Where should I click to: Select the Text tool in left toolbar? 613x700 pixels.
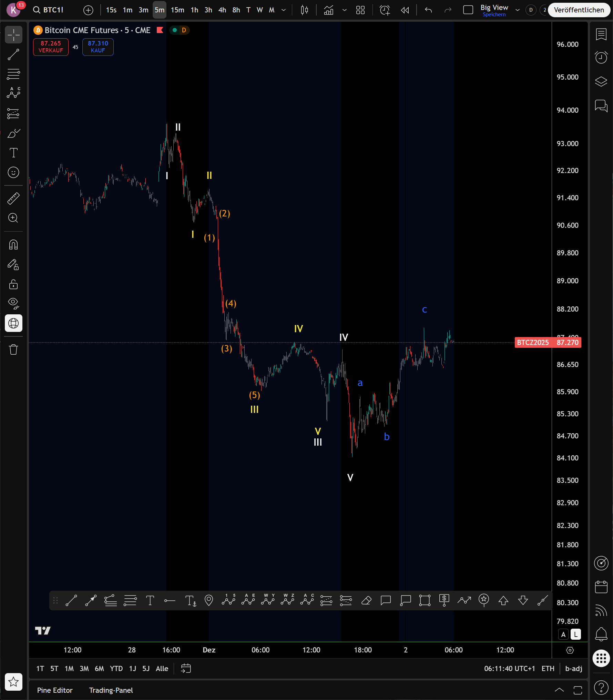[13, 153]
